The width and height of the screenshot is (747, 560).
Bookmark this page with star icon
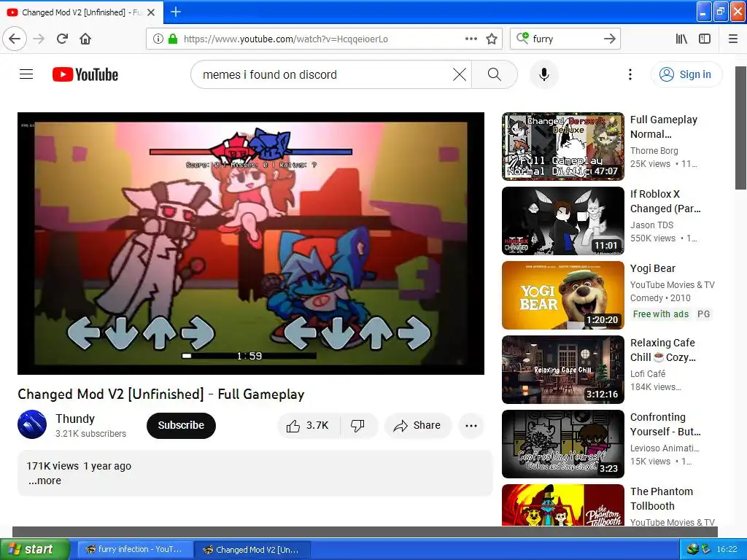pyautogui.click(x=492, y=39)
